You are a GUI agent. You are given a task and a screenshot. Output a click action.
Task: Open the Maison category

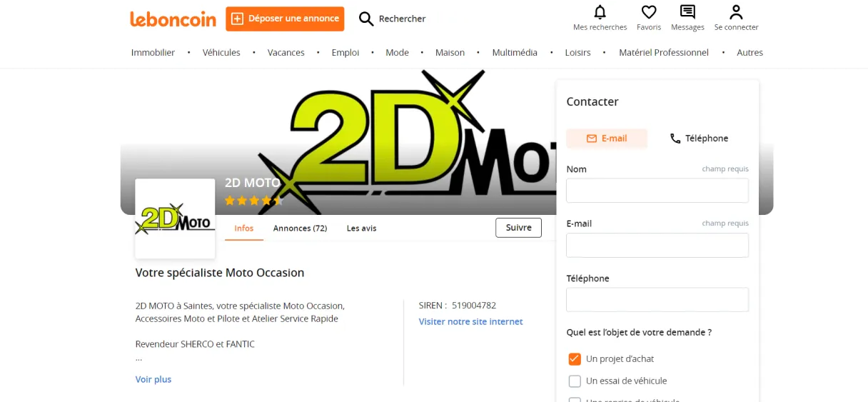(450, 52)
